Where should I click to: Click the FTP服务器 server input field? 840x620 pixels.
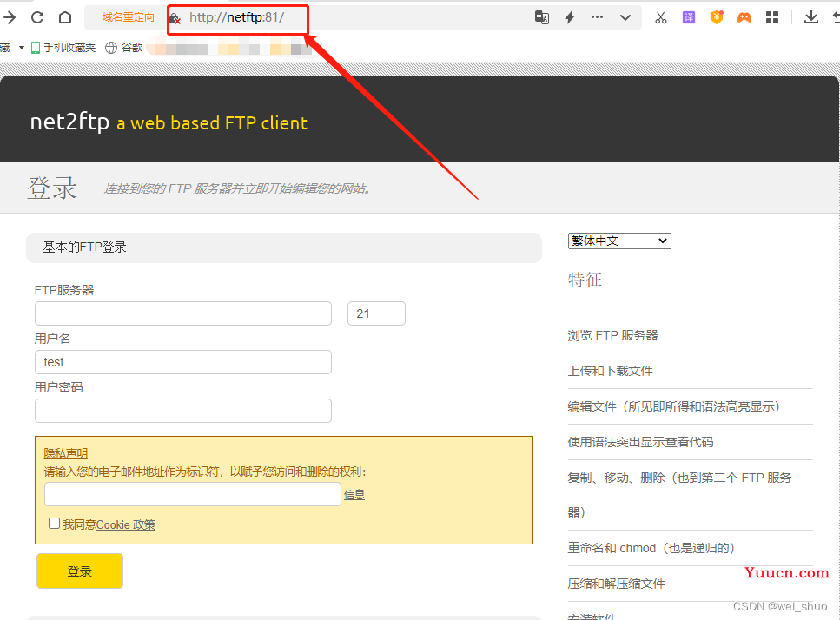(183, 313)
